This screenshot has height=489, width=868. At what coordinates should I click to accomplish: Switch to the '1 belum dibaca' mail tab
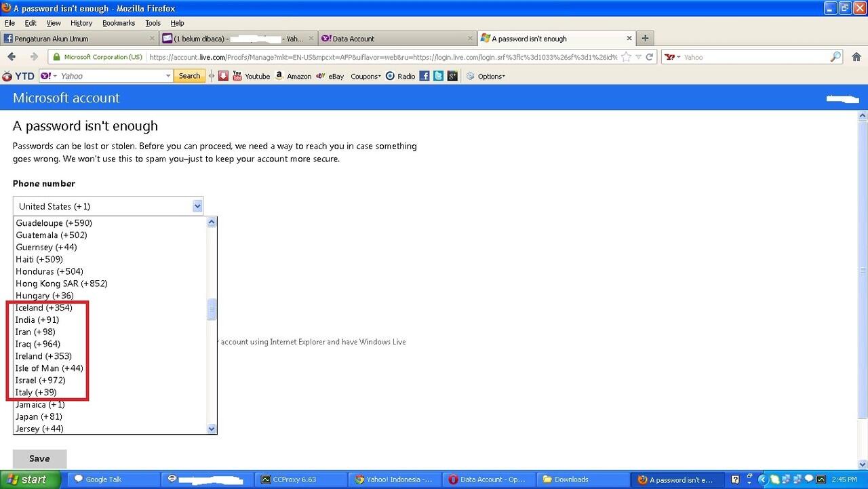[239, 39]
